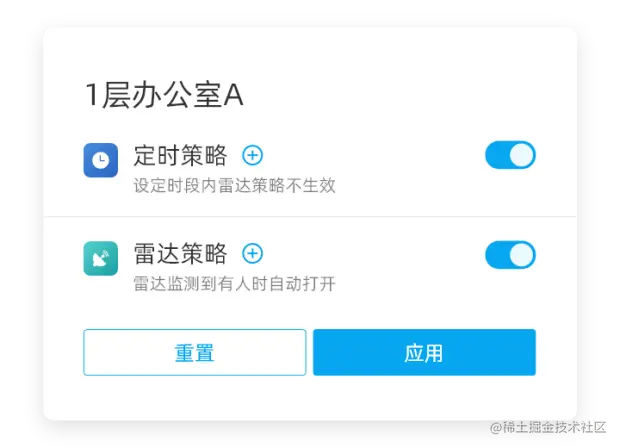
Task: Add a new 定时策略 with the plus icon
Action: [x=252, y=155]
